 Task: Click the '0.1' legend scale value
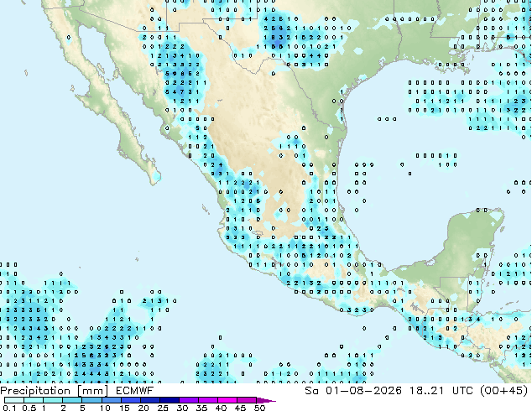[9, 408]
